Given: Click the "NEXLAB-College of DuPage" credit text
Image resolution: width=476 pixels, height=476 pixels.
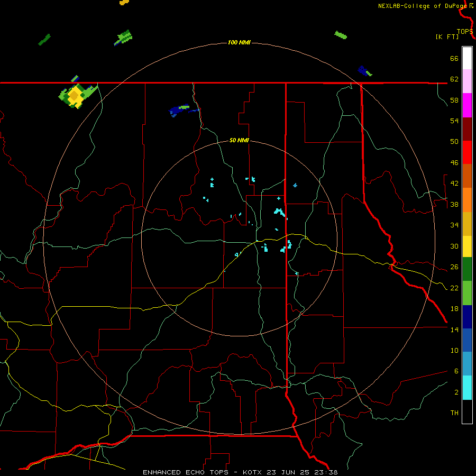Looking at the screenshot, I should 423,6.
